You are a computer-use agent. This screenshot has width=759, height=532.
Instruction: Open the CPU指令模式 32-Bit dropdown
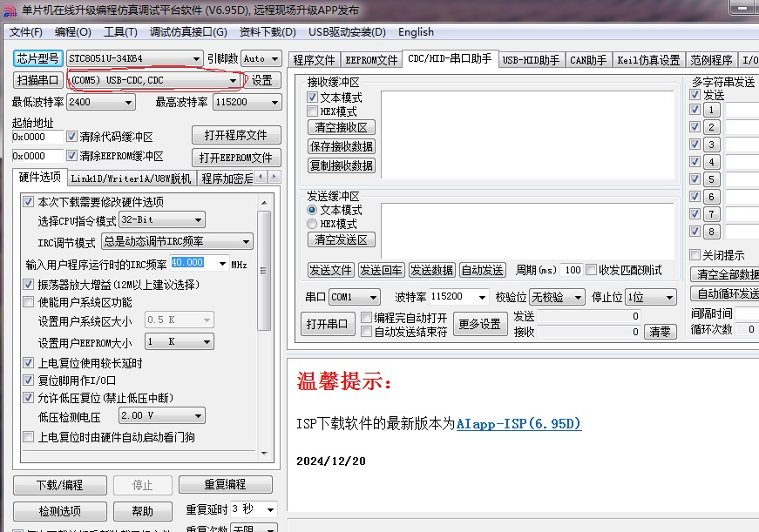162,219
